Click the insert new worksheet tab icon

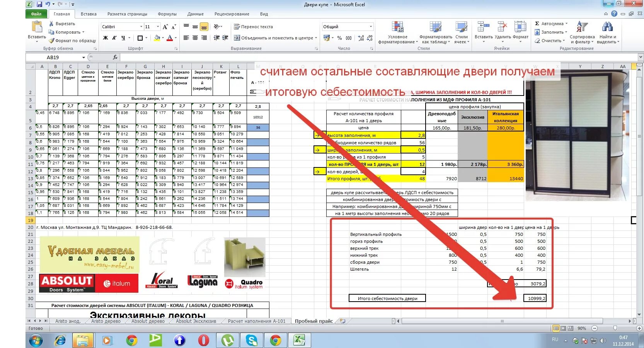click(x=342, y=321)
